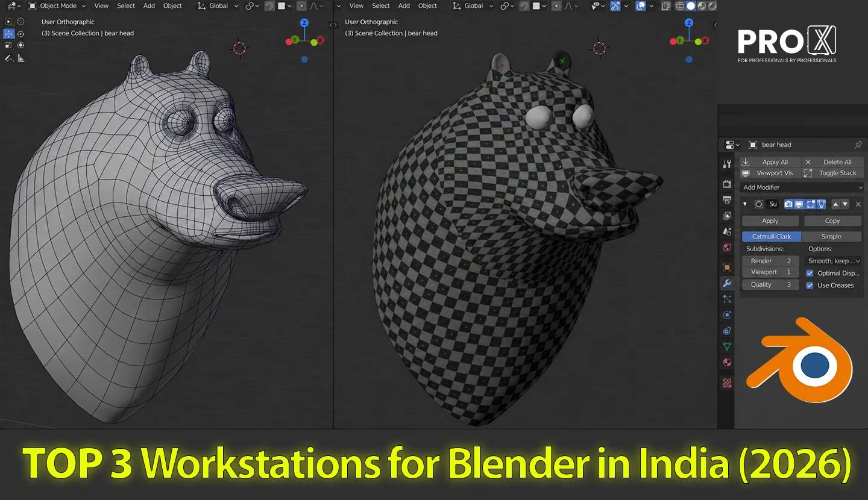868x500 pixels.
Task: Open the Object Data mesh tab
Action: pos(727,346)
